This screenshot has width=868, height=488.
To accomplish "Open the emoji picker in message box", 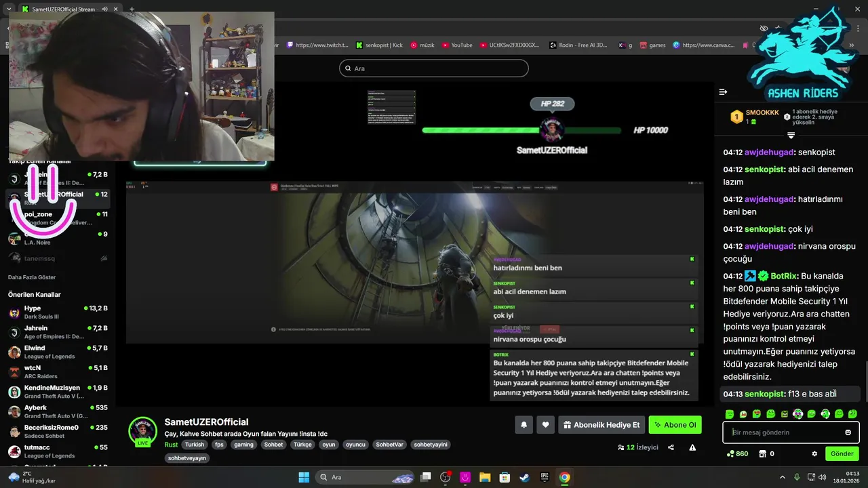I will click(x=848, y=432).
